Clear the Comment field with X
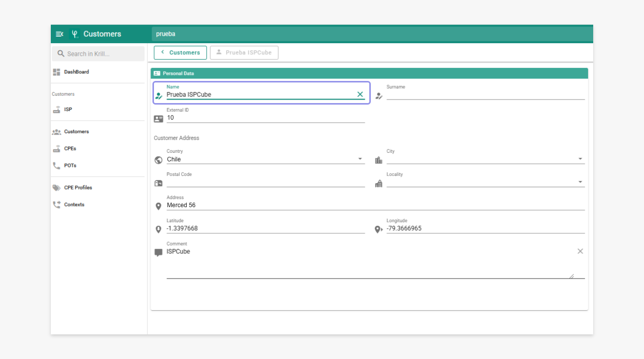Viewport: 644px width, 359px height. pos(580,251)
